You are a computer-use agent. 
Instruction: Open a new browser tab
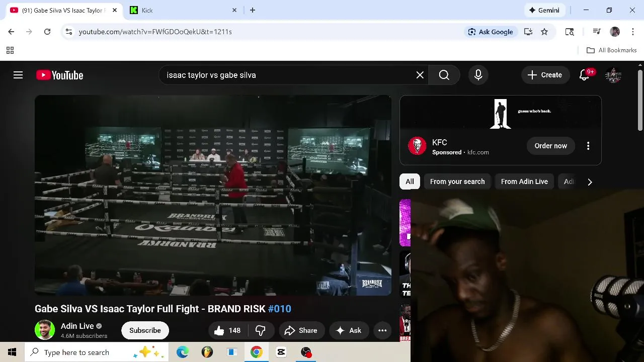tap(253, 10)
